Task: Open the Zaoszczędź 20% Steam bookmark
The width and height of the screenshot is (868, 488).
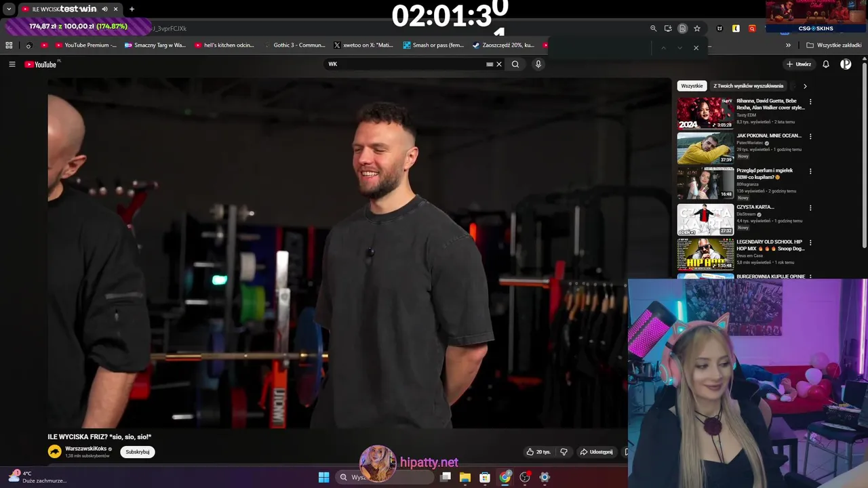Action: (503, 45)
